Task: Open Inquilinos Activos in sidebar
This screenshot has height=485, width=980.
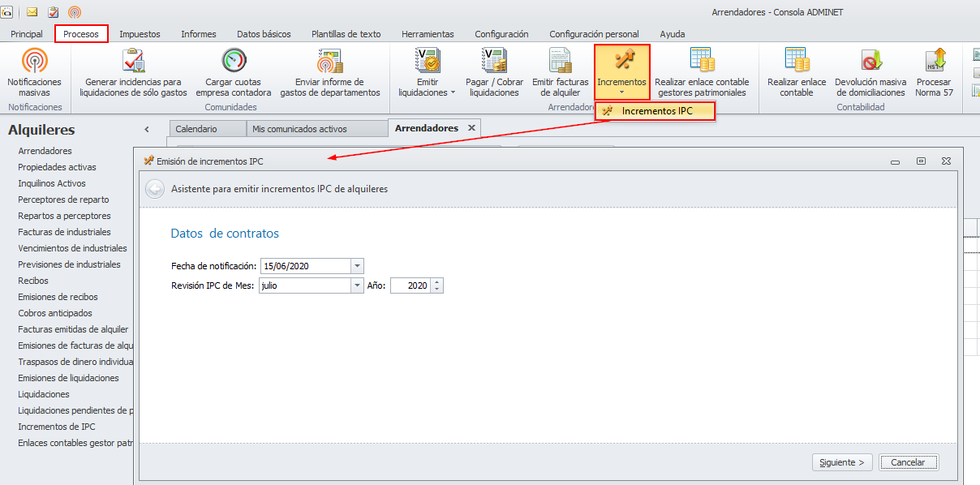Action: point(52,183)
